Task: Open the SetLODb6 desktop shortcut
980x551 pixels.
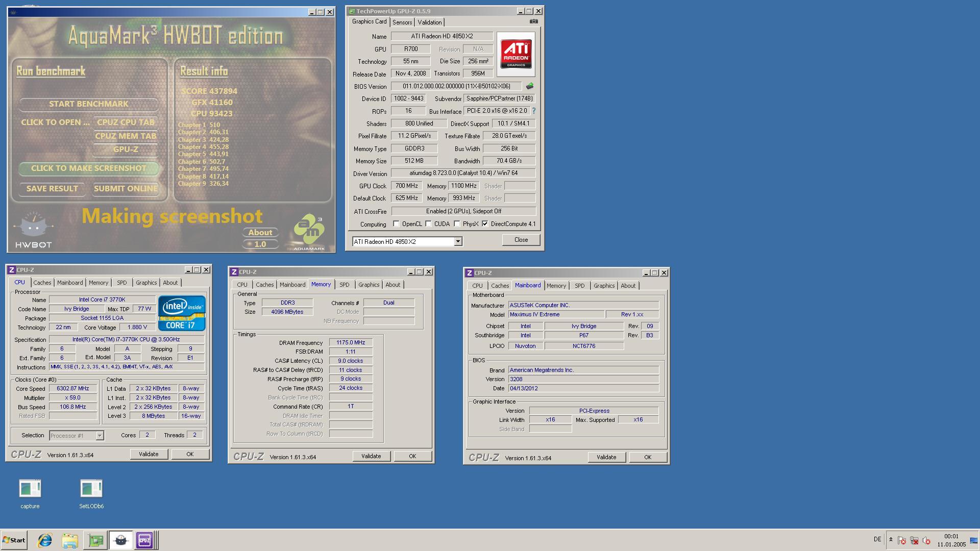Action: pyautogui.click(x=91, y=494)
